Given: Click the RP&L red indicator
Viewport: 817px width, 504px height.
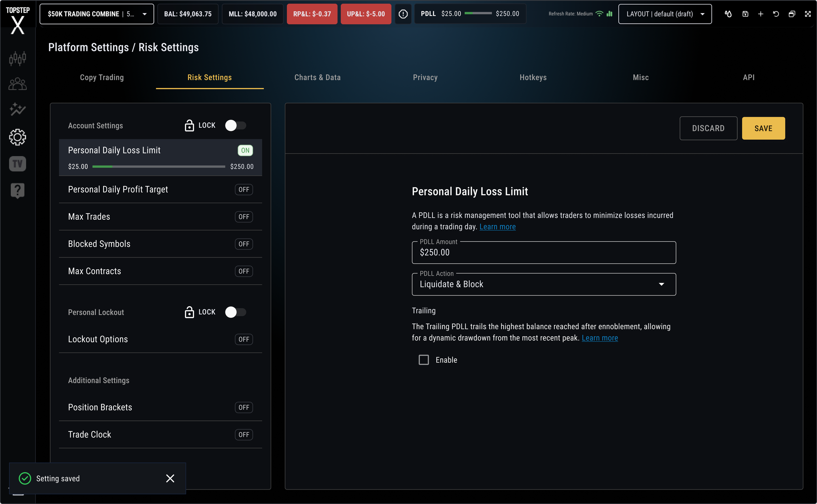Looking at the screenshot, I should (312, 14).
